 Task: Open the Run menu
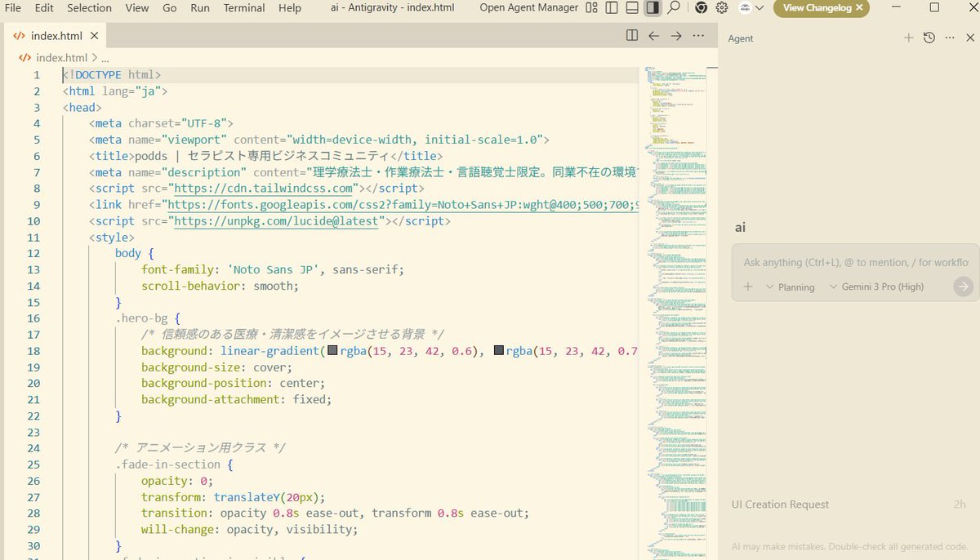[x=200, y=8]
